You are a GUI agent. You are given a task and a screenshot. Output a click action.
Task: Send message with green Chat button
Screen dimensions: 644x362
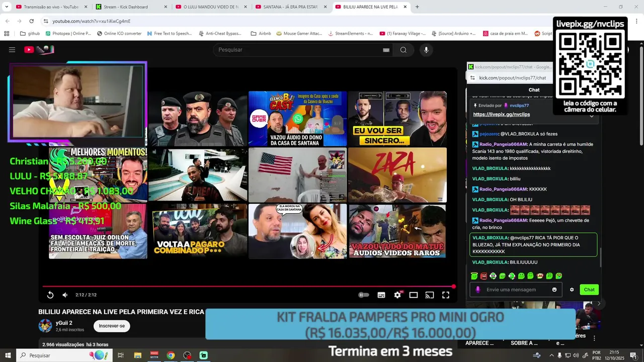(589, 290)
